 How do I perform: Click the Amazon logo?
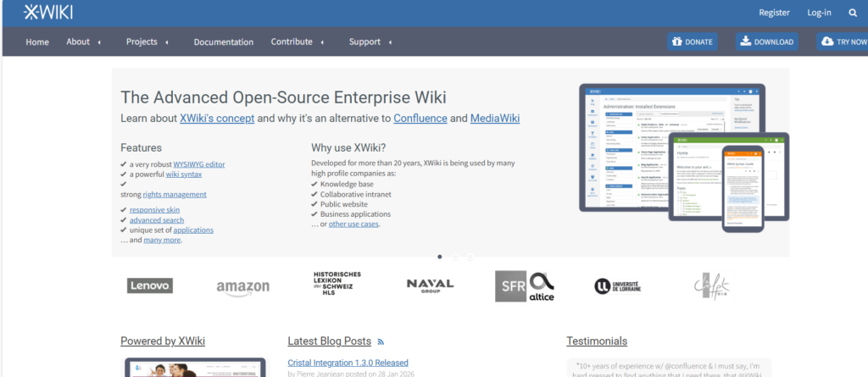242,287
